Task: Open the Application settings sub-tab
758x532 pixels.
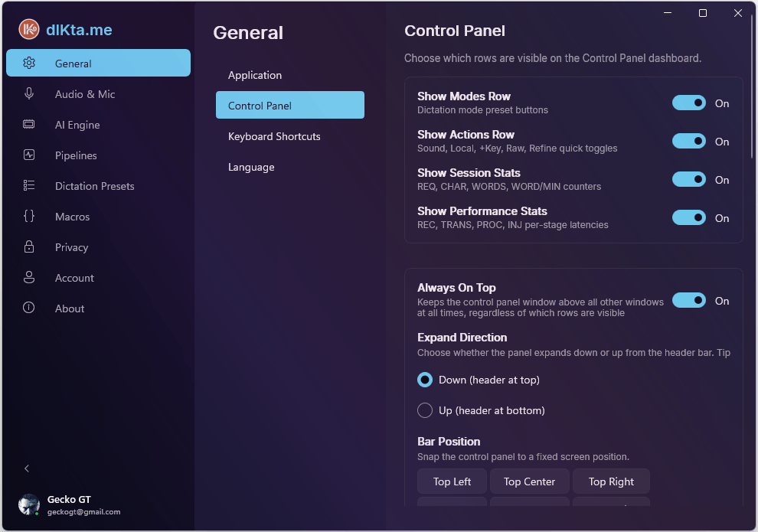Action: (x=290, y=75)
